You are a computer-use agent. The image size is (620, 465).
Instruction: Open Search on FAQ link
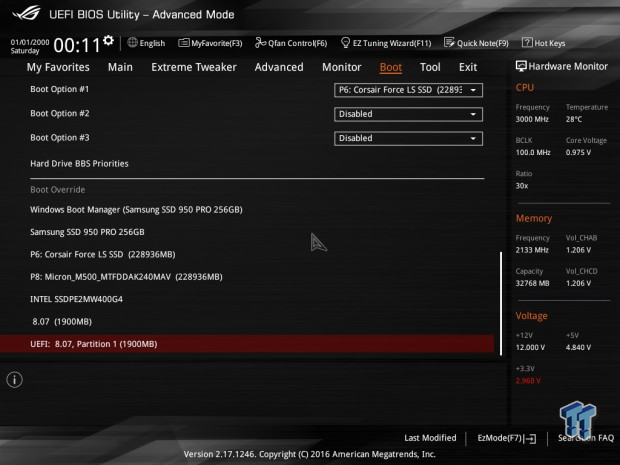(586, 438)
